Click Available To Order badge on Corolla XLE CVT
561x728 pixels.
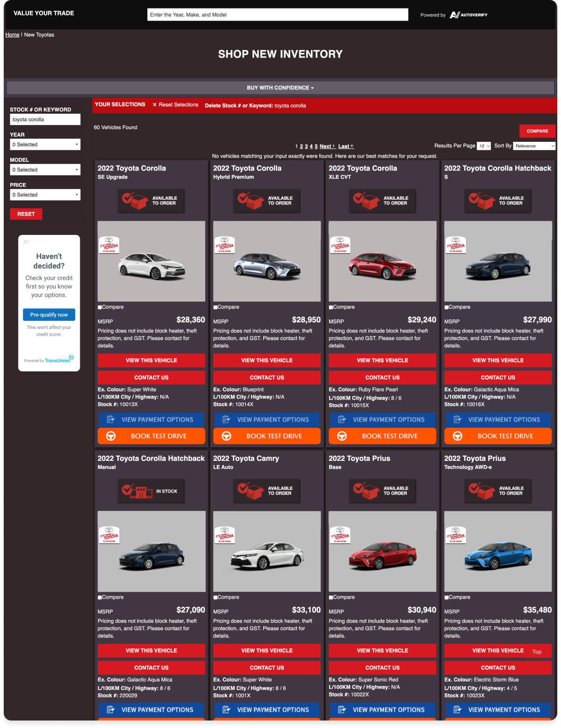pos(382,201)
